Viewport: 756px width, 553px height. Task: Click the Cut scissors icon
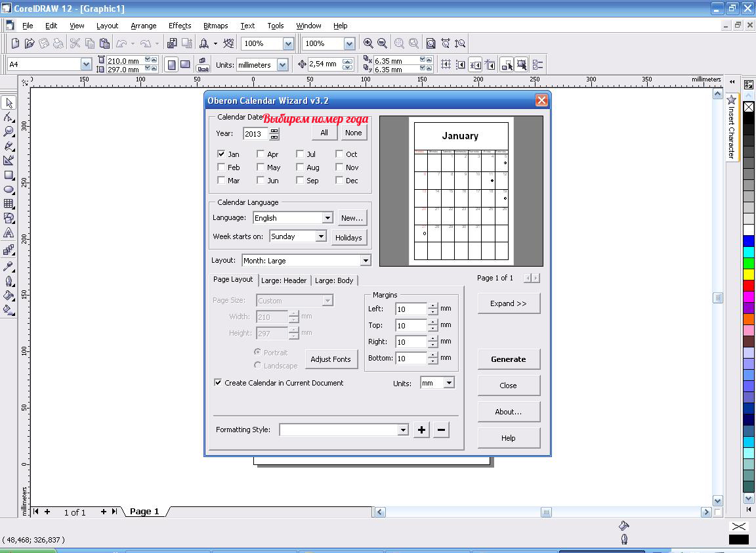(x=75, y=43)
